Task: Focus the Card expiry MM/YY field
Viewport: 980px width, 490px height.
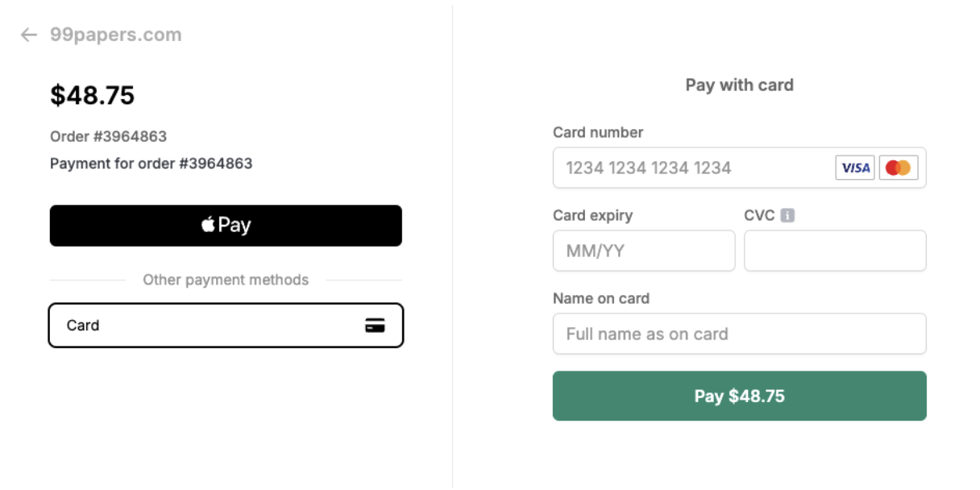Action: coord(644,251)
